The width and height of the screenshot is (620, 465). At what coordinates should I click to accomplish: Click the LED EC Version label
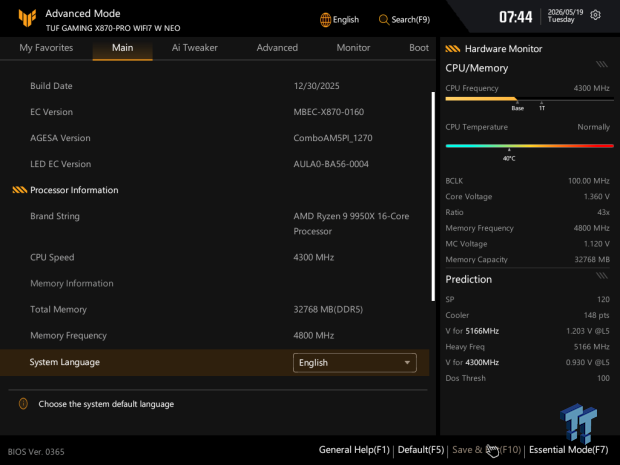click(x=60, y=164)
